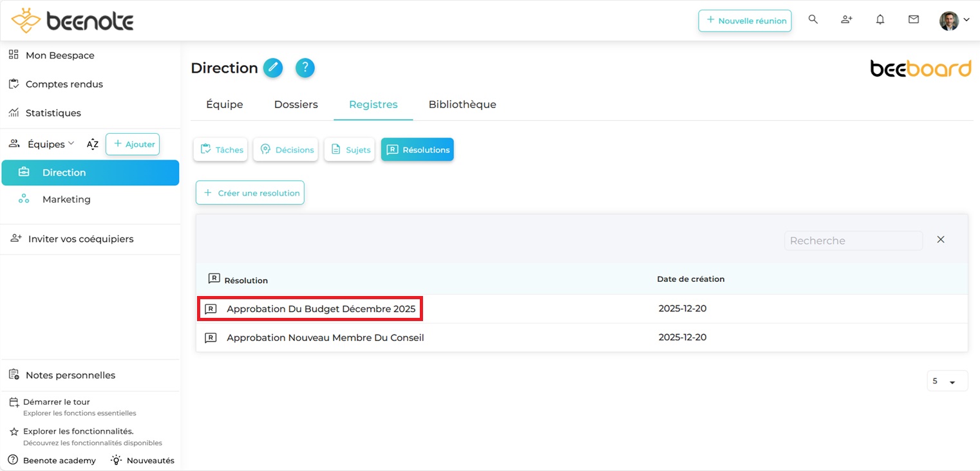Click into the Recherche search field
Viewport: 980px width, 471px height.
(x=853, y=241)
